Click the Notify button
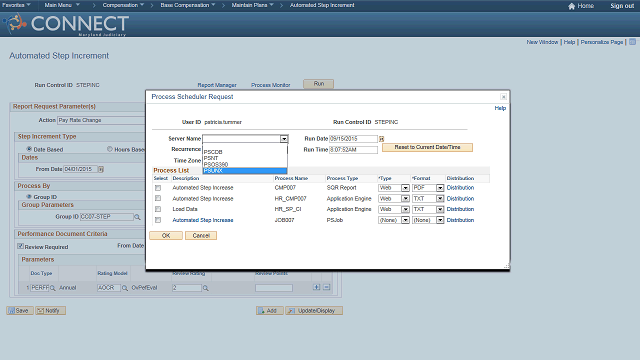The width and height of the screenshot is (640, 360). click(50, 311)
